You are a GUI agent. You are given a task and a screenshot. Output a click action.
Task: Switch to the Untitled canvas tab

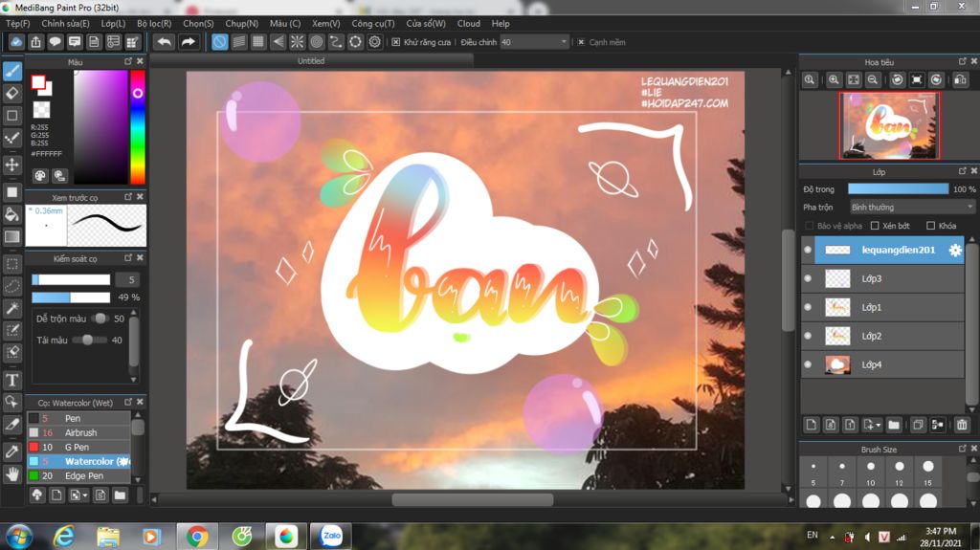point(311,60)
